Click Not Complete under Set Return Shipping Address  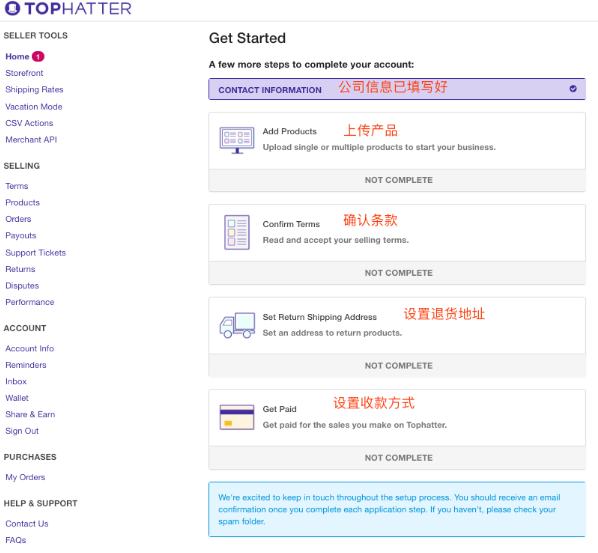[399, 366]
